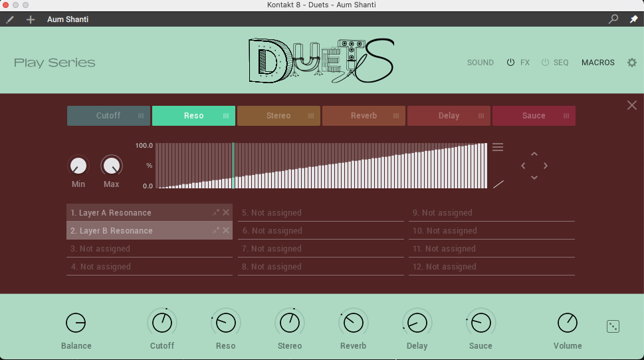The height and width of the screenshot is (360, 644).
Task: Adjust the bottom Reverb macro knob
Action: 353,323
